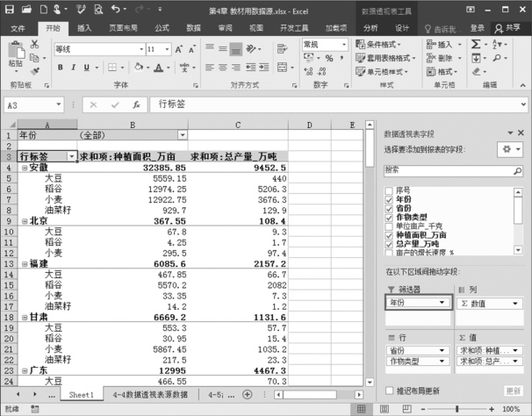Screen dimensions: 532x416
Task: Click the zoom slider handle in status bar
Action: [457, 409]
